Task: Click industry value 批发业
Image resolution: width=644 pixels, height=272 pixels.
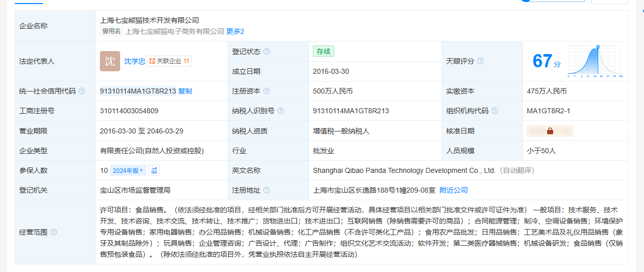Action: pos(324,151)
